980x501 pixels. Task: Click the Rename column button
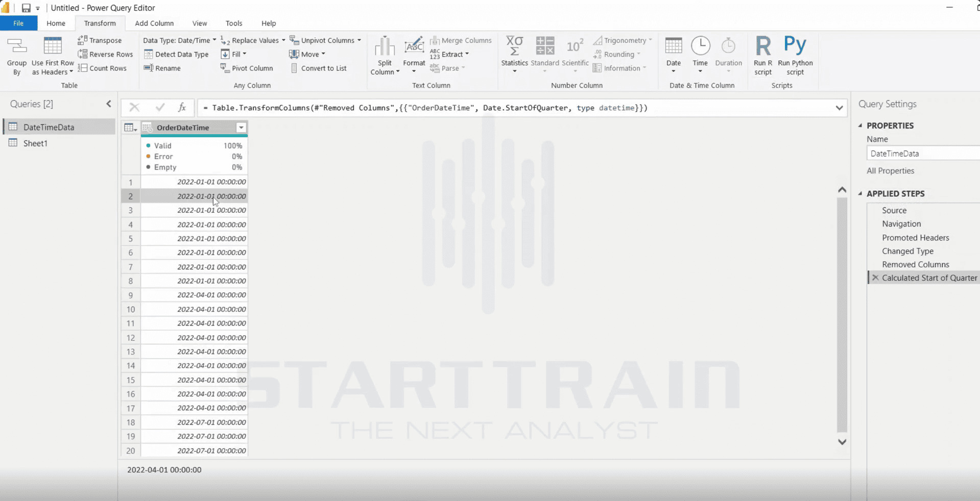(x=162, y=68)
